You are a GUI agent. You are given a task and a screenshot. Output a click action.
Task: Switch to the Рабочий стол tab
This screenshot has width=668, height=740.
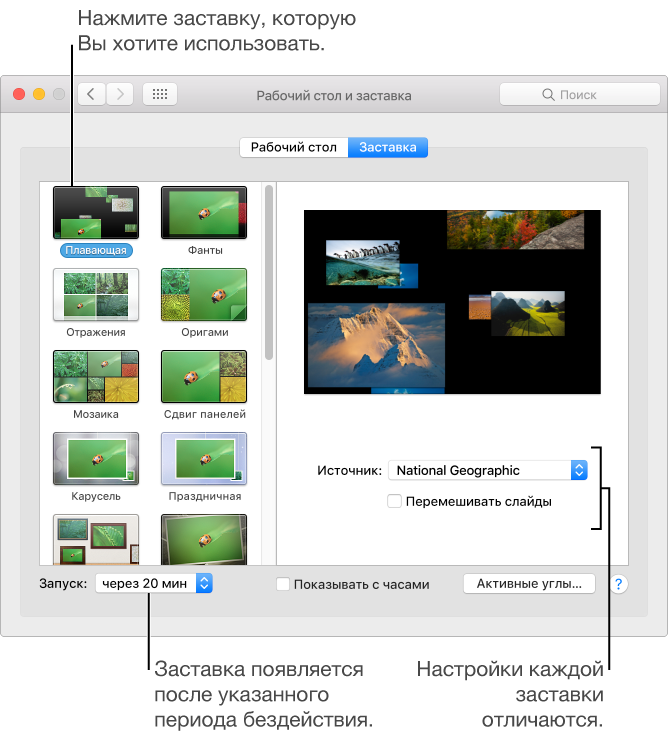[294, 147]
